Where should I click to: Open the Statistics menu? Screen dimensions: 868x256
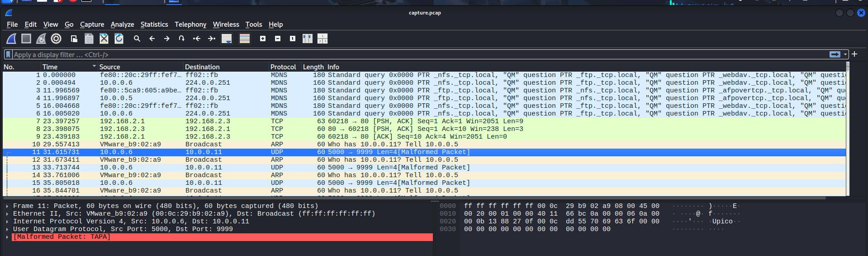point(154,24)
